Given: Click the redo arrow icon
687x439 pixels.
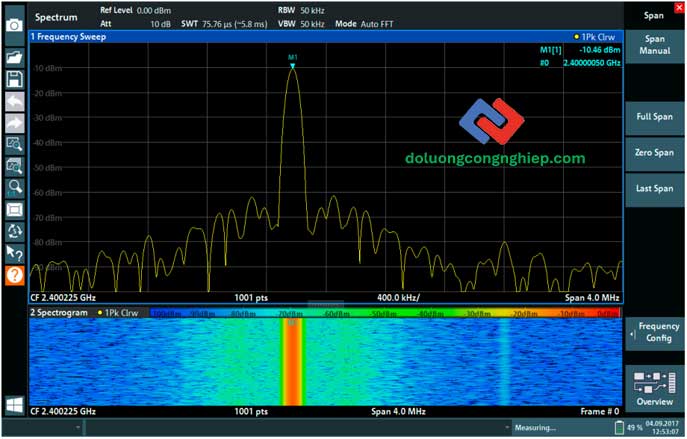Looking at the screenshot, I should (x=14, y=123).
